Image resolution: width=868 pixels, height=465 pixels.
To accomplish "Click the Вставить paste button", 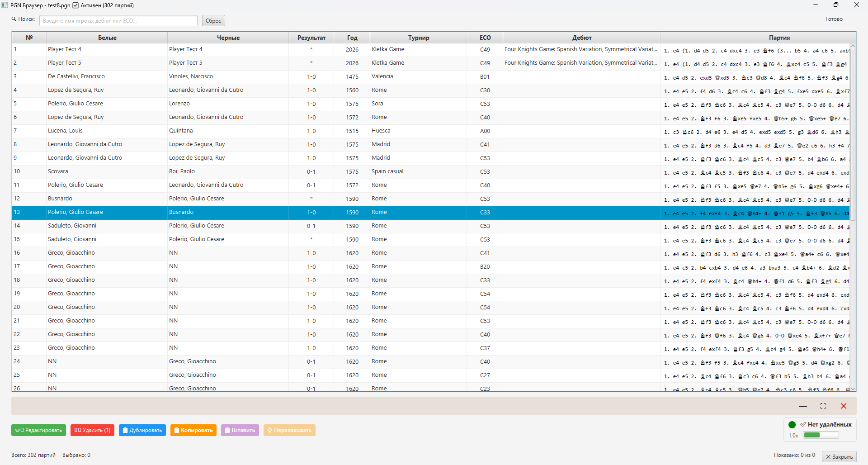I will (x=240, y=430).
